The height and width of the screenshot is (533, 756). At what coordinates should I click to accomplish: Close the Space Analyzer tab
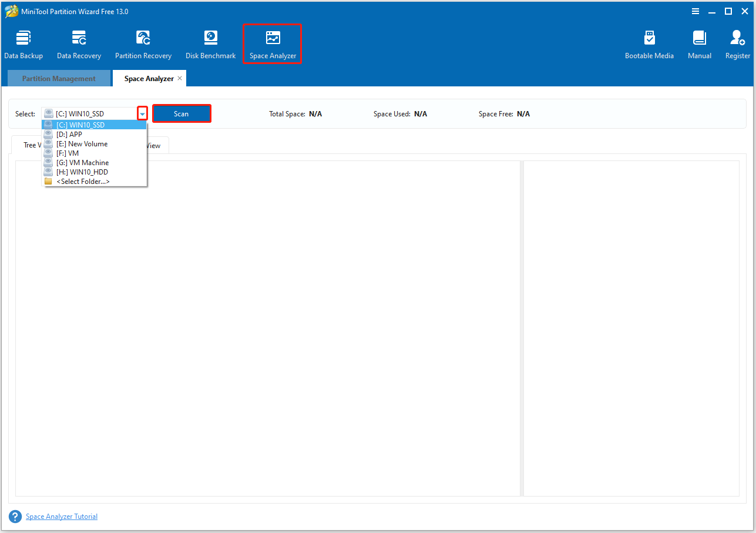point(180,77)
